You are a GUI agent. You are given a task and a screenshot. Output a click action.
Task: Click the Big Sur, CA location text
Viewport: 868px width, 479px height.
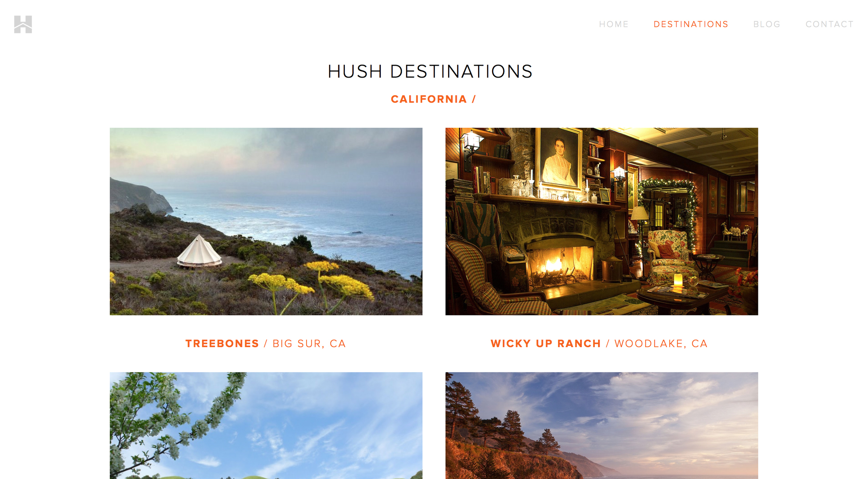pyautogui.click(x=309, y=344)
